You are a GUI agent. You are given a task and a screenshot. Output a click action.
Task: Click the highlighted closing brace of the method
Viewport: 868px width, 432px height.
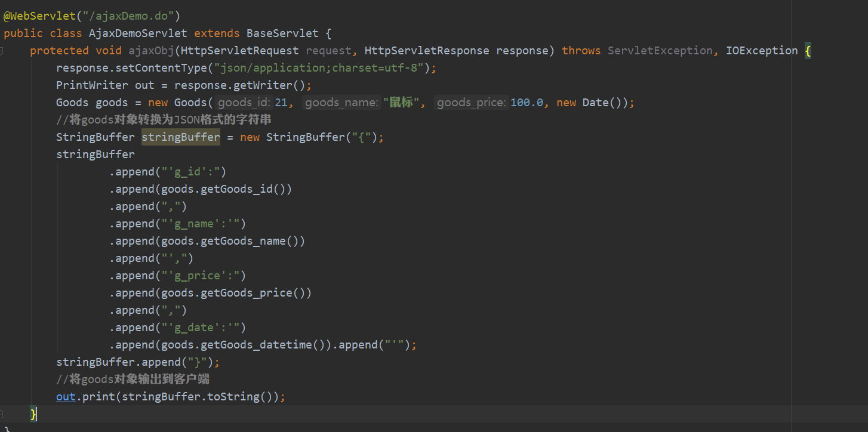[33, 414]
